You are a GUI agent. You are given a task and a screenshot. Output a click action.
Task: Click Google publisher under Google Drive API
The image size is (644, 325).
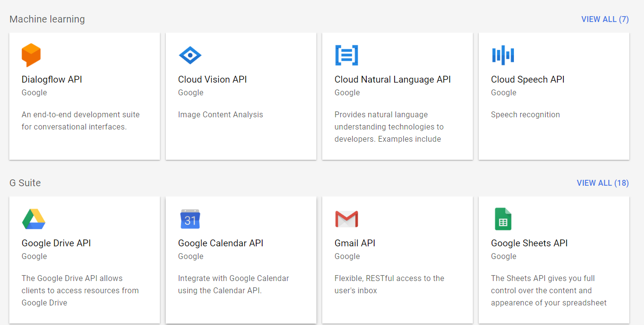point(34,256)
